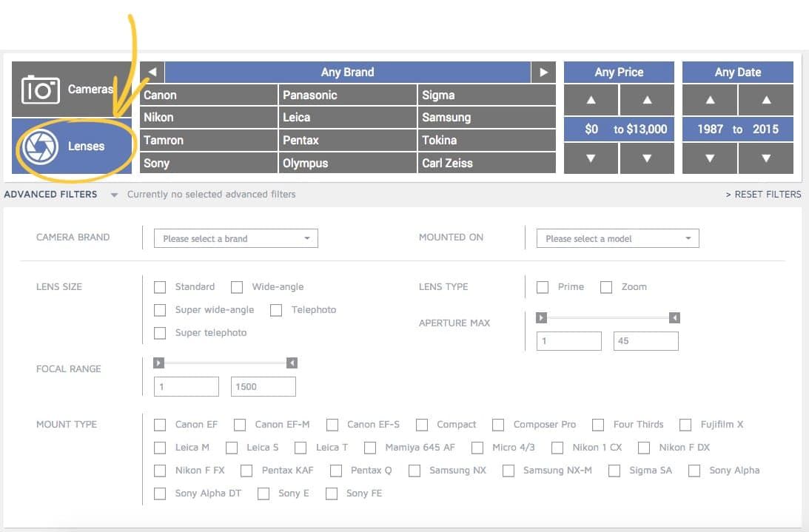
Task: Open the Camera Brand dropdown
Action: click(x=236, y=238)
